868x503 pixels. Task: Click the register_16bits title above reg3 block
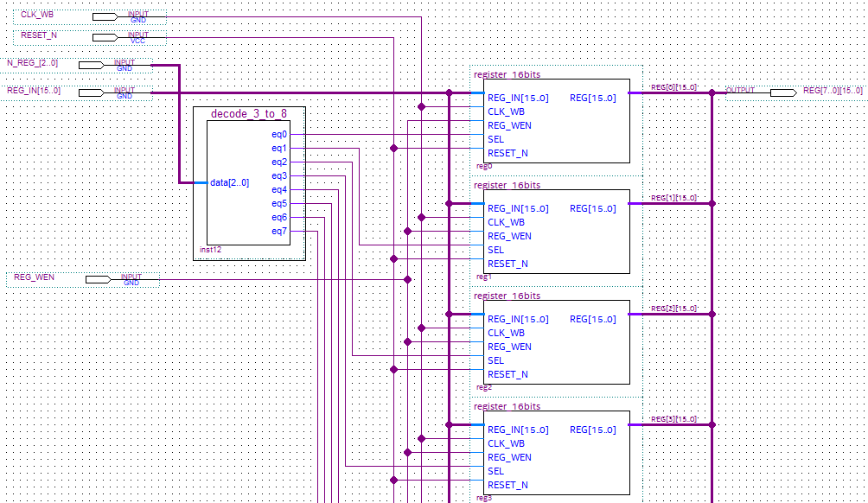click(507, 407)
